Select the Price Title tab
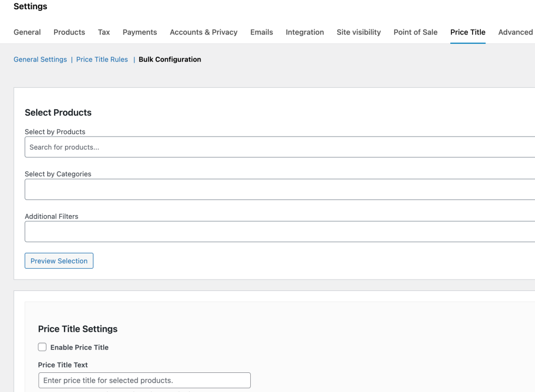Screen dimensions: 535x392 467,32
